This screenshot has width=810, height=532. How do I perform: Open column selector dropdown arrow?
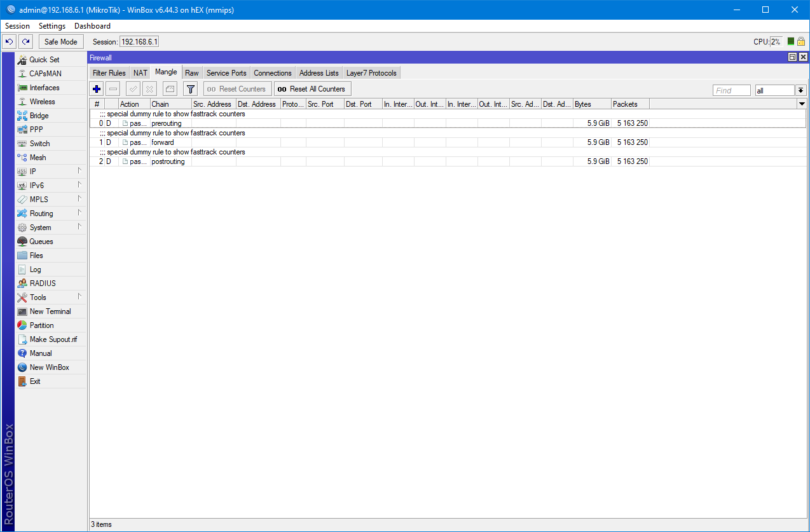pyautogui.click(x=802, y=104)
